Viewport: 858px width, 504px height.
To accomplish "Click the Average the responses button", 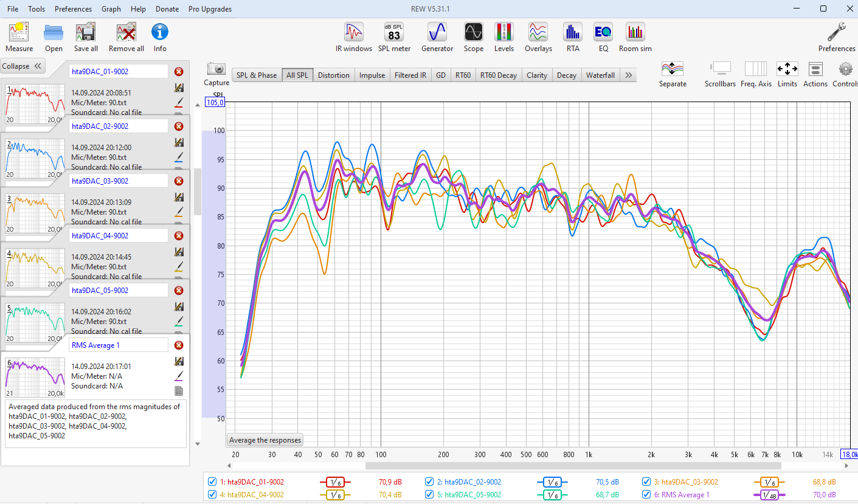I will point(265,440).
